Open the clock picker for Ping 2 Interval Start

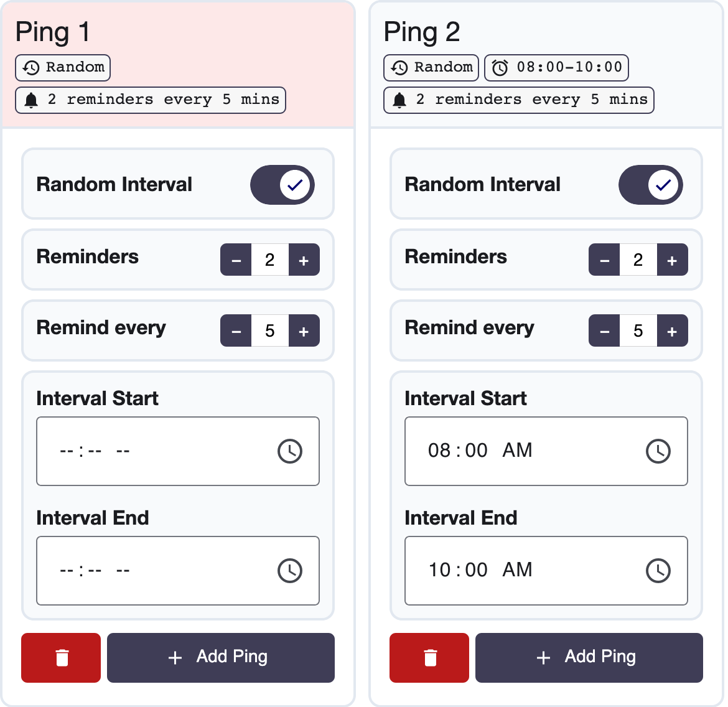tap(659, 451)
